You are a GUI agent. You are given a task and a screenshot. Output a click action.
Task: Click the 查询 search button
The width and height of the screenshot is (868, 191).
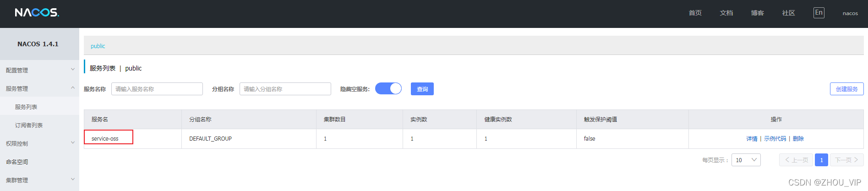(422, 89)
